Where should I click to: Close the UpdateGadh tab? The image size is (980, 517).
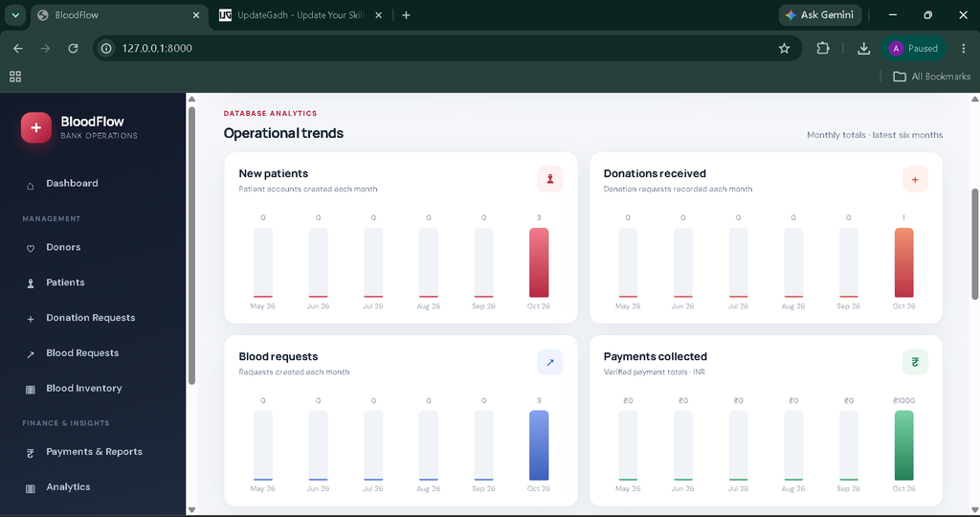378,15
